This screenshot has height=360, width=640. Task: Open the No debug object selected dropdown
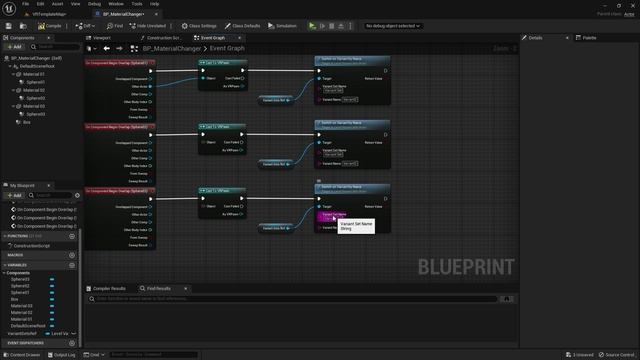[x=392, y=26]
